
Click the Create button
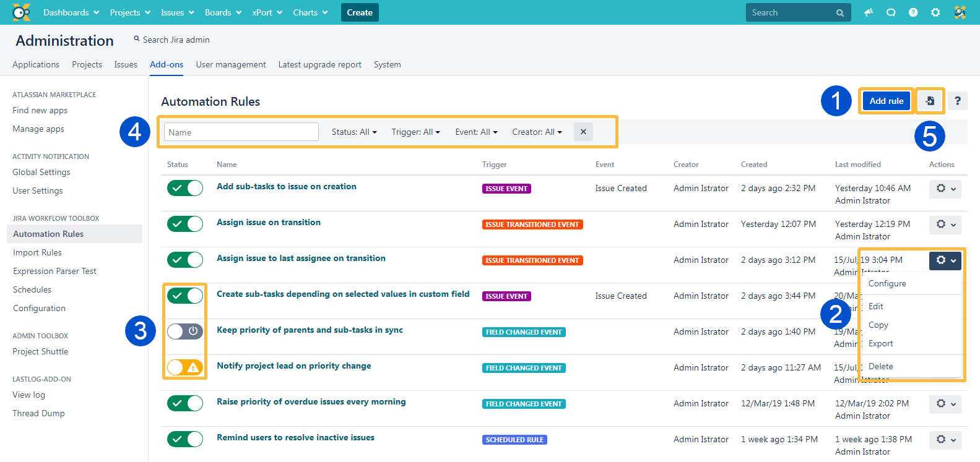click(360, 12)
